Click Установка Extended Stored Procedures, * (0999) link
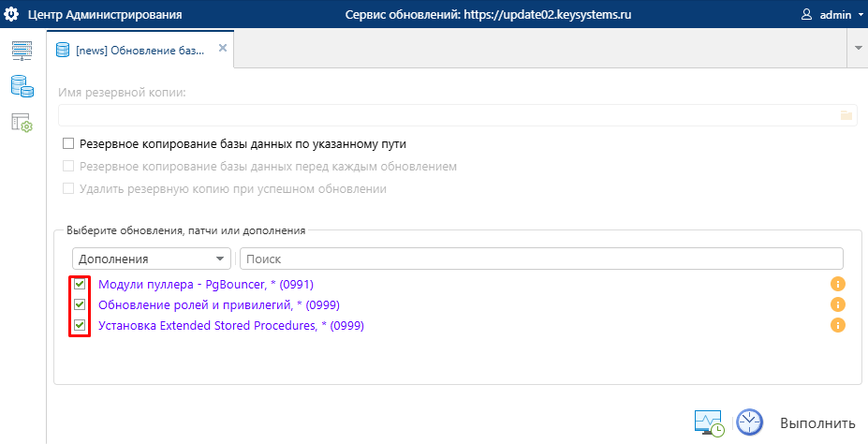 [x=231, y=326]
